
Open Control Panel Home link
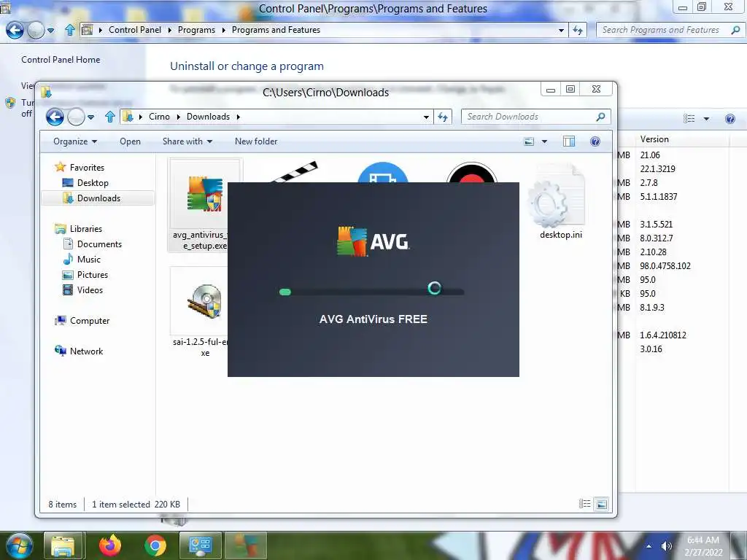[61, 60]
